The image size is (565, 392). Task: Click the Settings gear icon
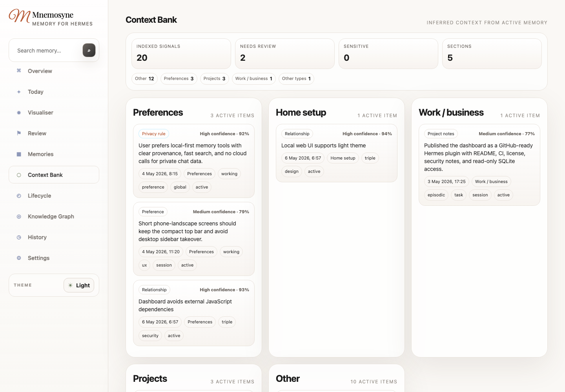[19, 258]
